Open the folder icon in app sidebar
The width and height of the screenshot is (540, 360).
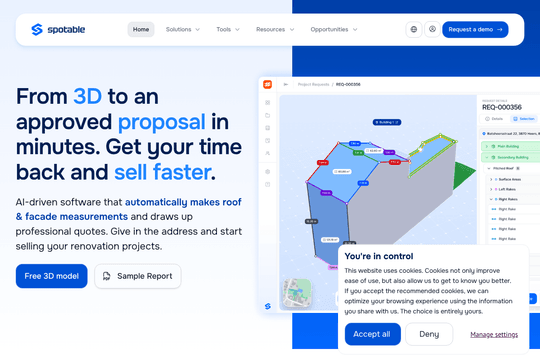[x=268, y=115]
